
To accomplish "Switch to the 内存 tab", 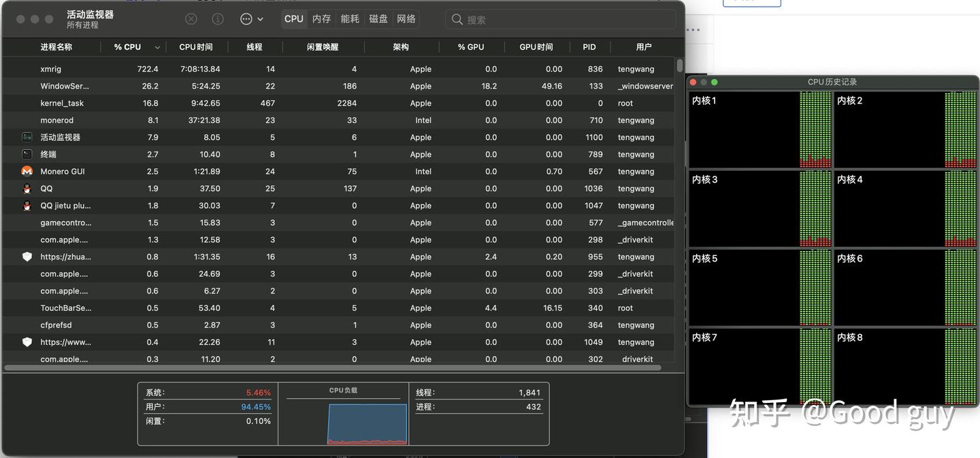I will pos(321,19).
